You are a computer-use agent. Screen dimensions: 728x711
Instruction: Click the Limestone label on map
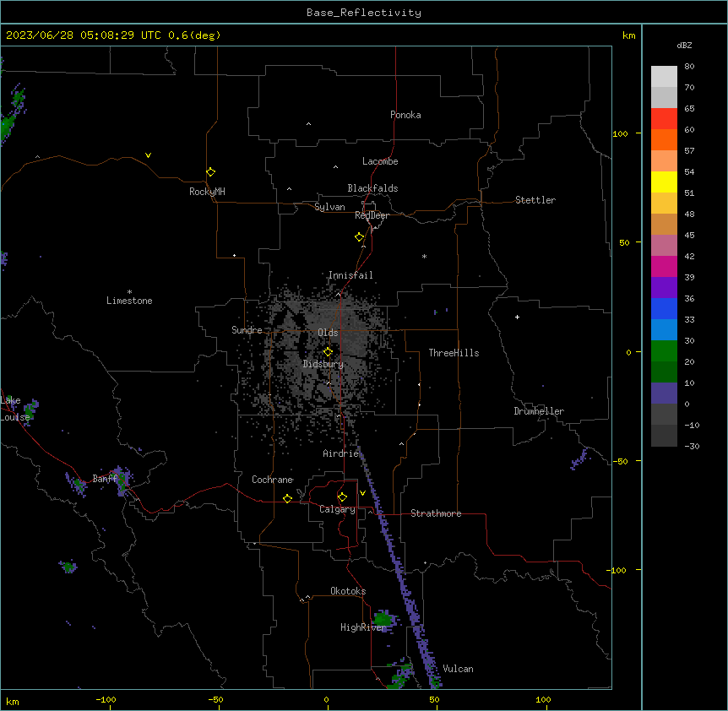[129, 301]
